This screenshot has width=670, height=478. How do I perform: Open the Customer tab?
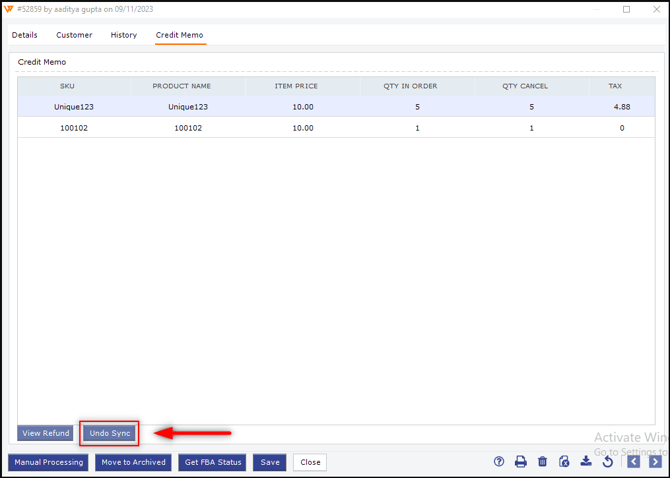74,35
